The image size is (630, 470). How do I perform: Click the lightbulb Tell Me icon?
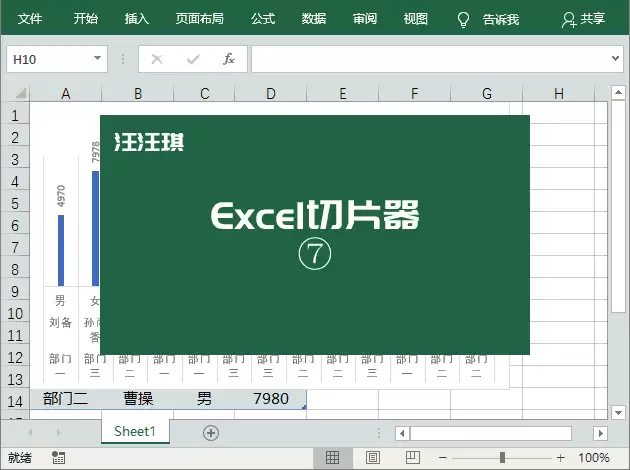463,19
